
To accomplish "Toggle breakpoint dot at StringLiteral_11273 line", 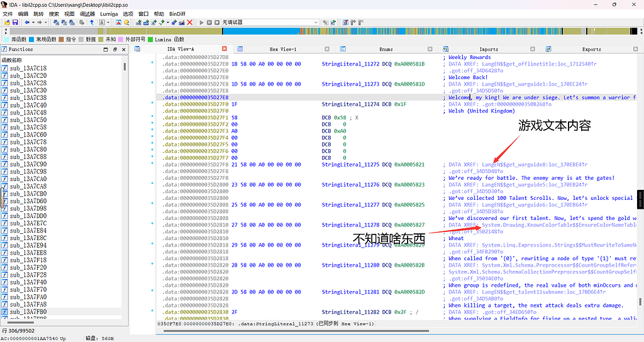I will click(152, 83).
